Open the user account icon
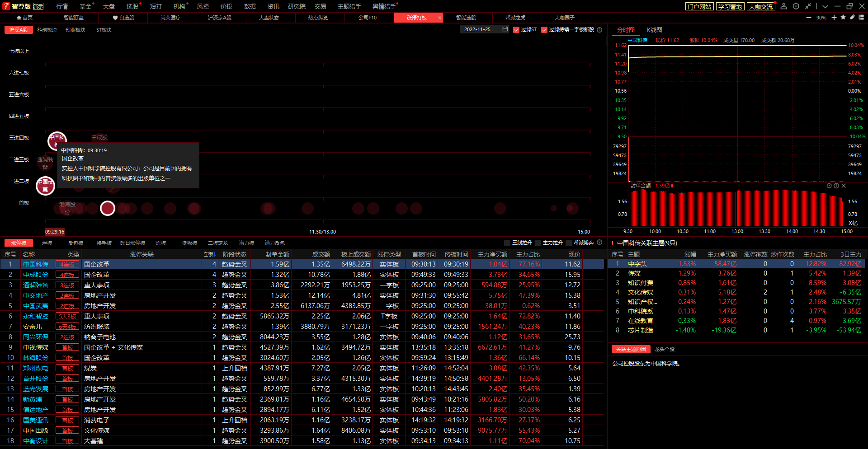The width and height of the screenshot is (868, 449). 784,6
